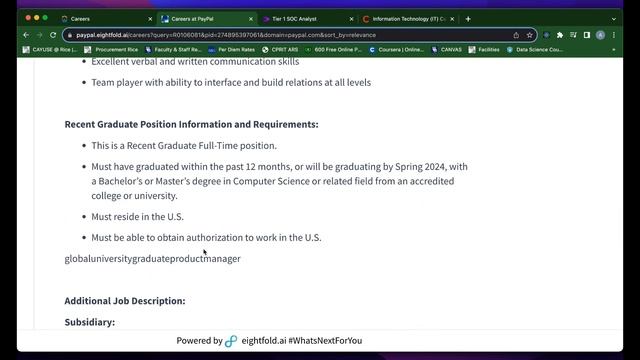Bookmark this page with the star icon
Image resolution: width=640 pixels, height=360 pixels.
point(529,35)
